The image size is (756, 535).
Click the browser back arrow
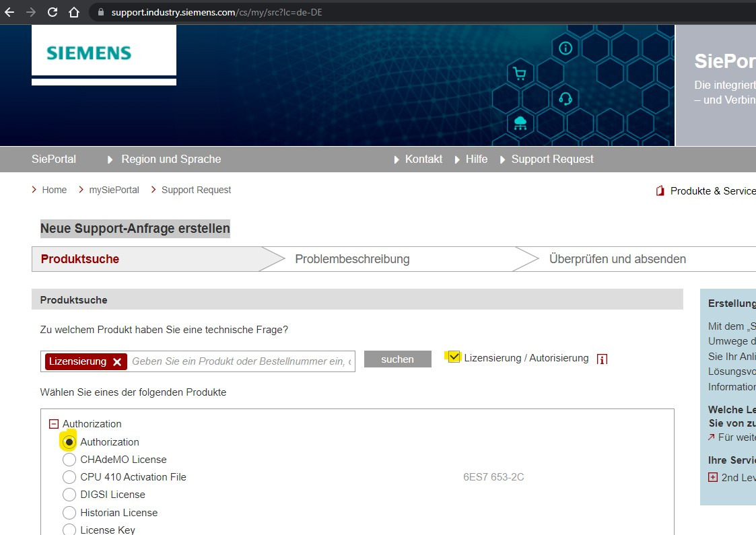point(9,12)
